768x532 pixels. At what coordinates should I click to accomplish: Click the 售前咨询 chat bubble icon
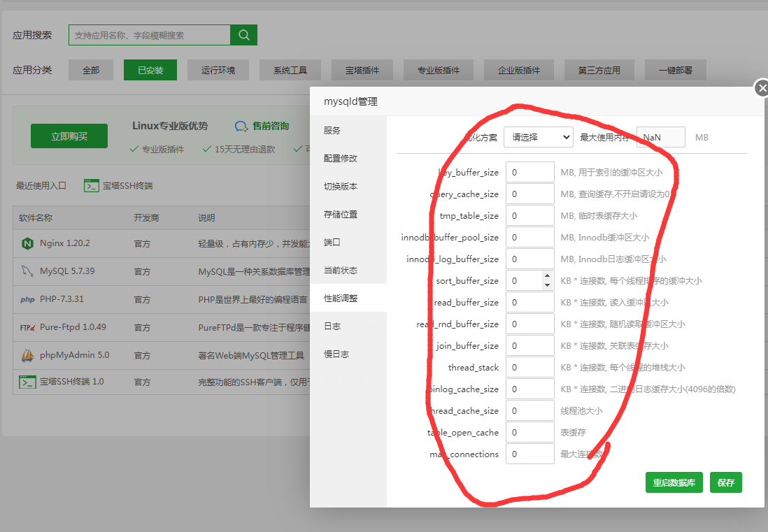click(x=241, y=127)
